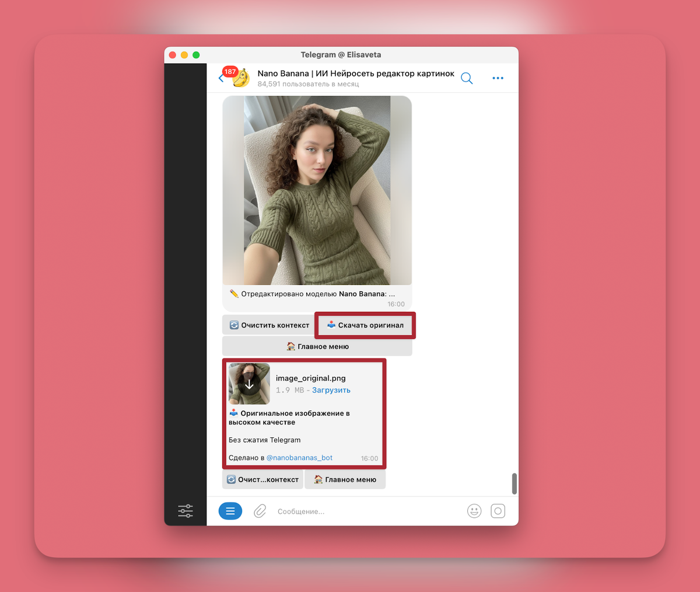Open the bot commands menu button
700x592 pixels.
point(230,511)
